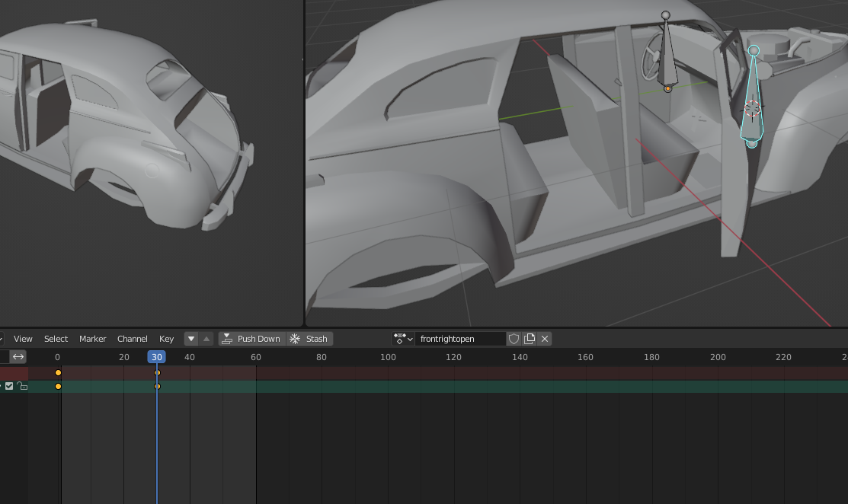Stash the current action
Image resolution: width=848 pixels, height=504 pixels.
309,339
